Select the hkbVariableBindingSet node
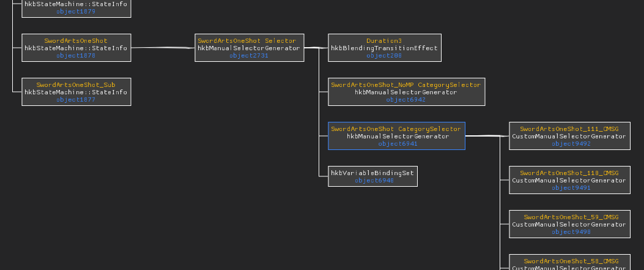This screenshot has width=644, height=270. [x=372, y=176]
